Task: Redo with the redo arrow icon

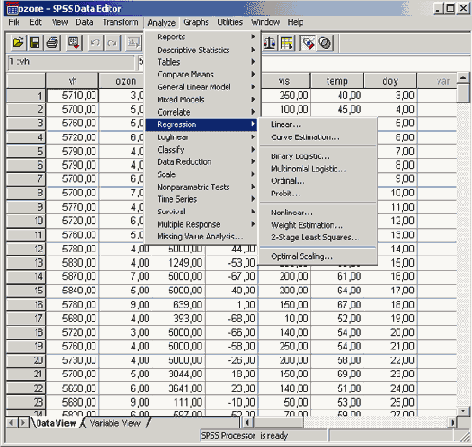Action: 112,43
